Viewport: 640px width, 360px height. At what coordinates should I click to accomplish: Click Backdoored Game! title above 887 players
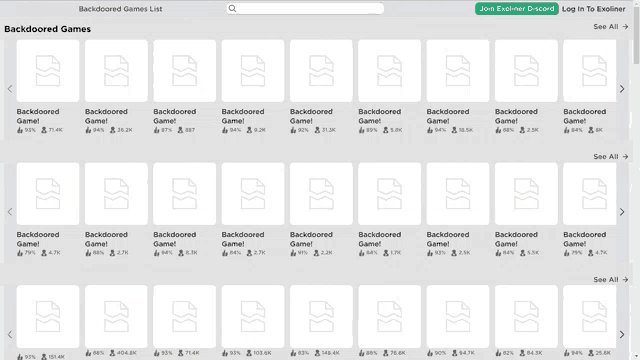pos(175,116)
